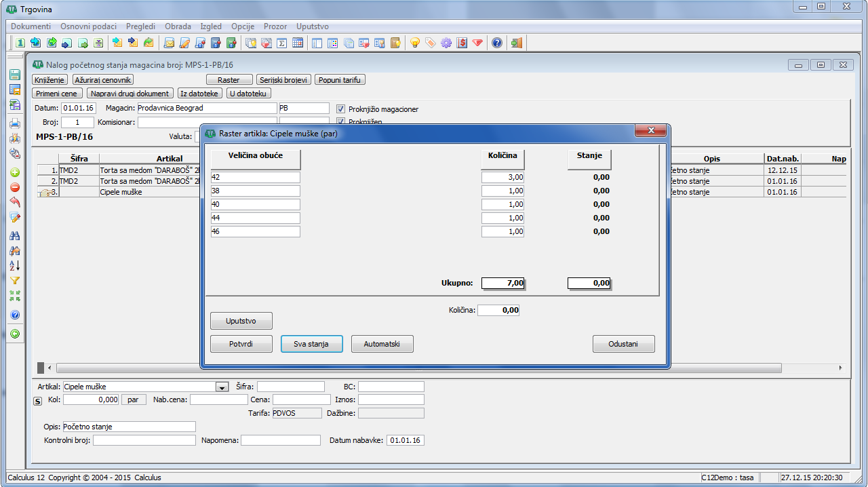Click the green number 1 icon in top toolbar

point(20,43)
